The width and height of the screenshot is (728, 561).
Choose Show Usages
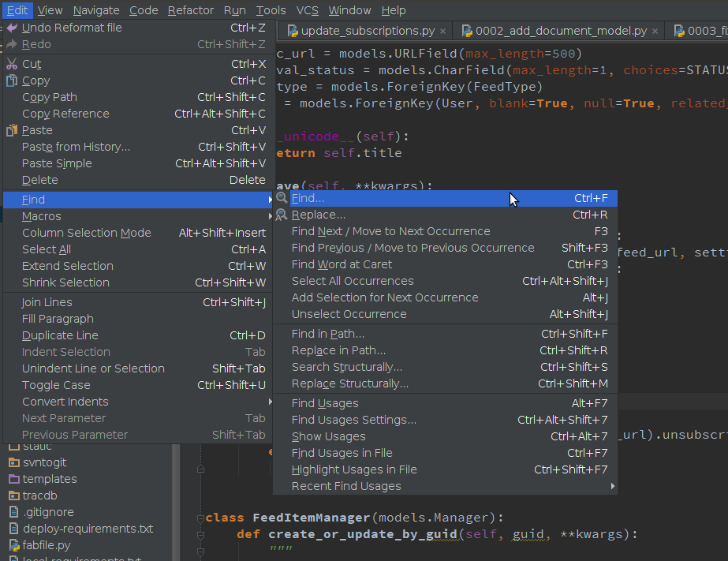446,437
